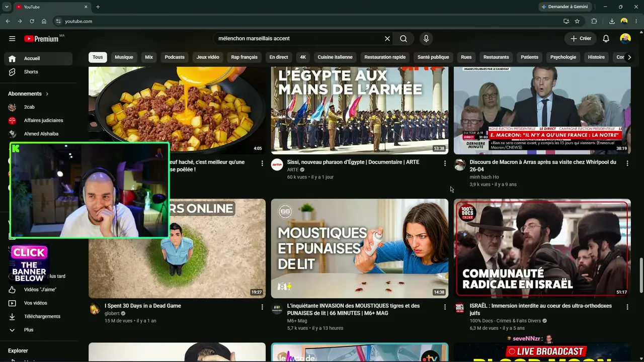Click the page vertical scrollbar thumb

(x=641, y=275)
